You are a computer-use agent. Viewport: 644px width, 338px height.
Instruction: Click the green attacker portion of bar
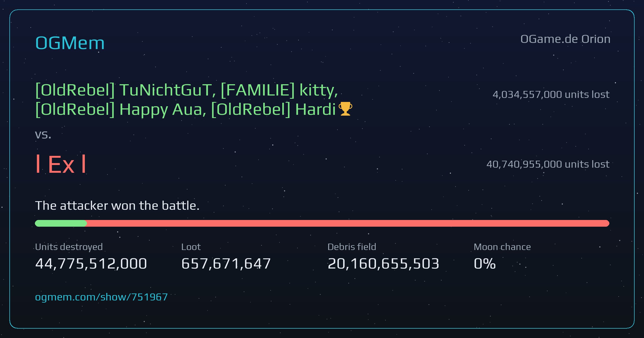click(x=61, y=223)
